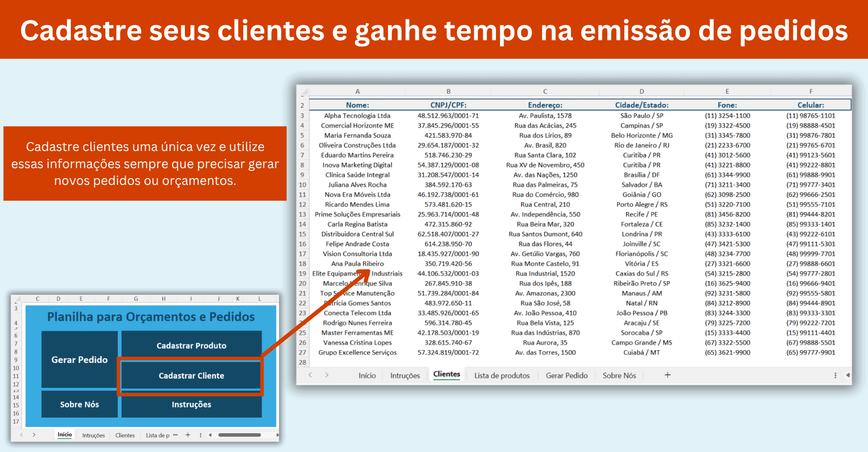This screenshot has width=868, height=452.
Task: Select Início tab in small menu spreadsheet
Action: (65, 434)
